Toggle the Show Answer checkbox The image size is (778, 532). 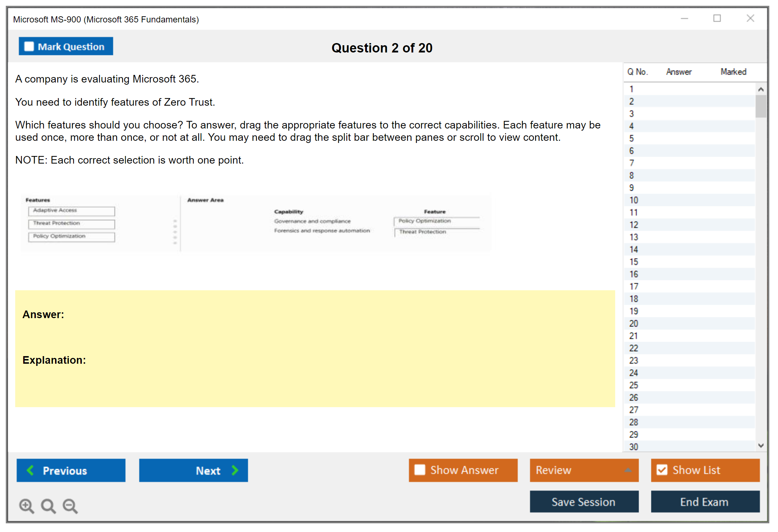tap(420, 470)
